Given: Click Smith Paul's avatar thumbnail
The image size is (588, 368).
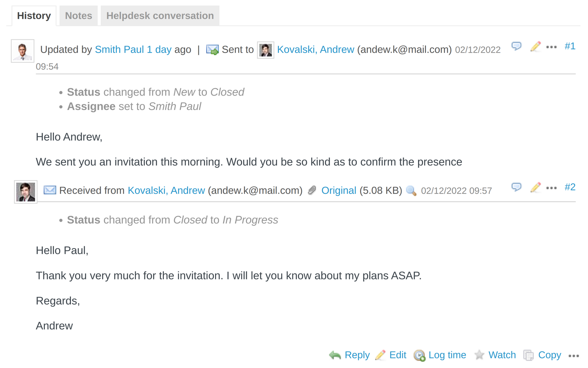Looking at the screenshot, I should [22, 51].
